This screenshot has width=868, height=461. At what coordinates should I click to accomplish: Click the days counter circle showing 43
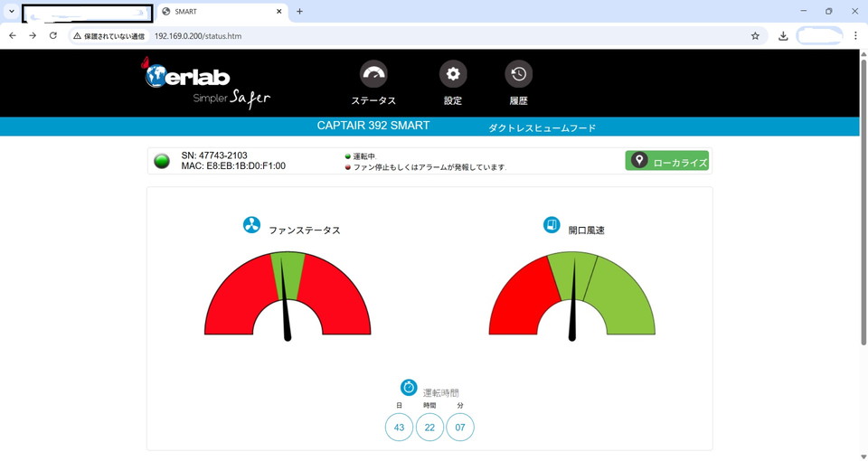(399, 428)
